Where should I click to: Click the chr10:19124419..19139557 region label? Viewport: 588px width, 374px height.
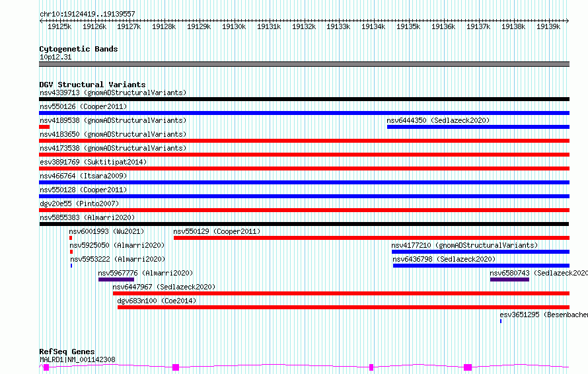[x=87, y=15]
